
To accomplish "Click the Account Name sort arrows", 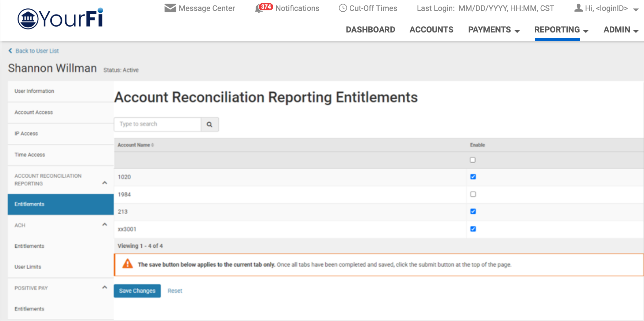I will 153,145.
